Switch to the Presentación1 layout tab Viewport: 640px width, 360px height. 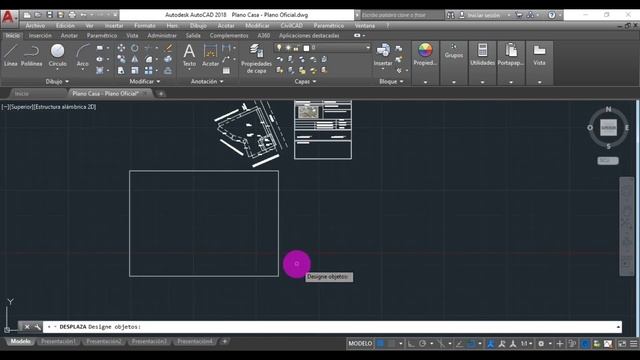tap(58, 342)
